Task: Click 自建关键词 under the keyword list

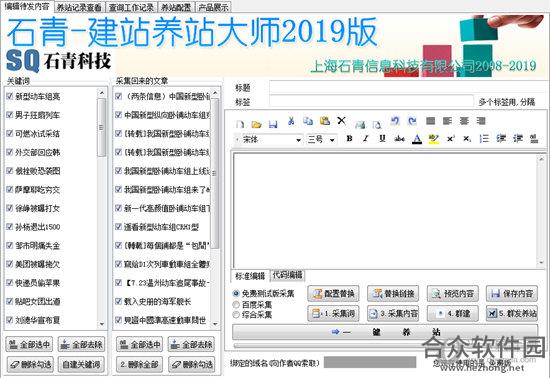Action: coord(81,365)
